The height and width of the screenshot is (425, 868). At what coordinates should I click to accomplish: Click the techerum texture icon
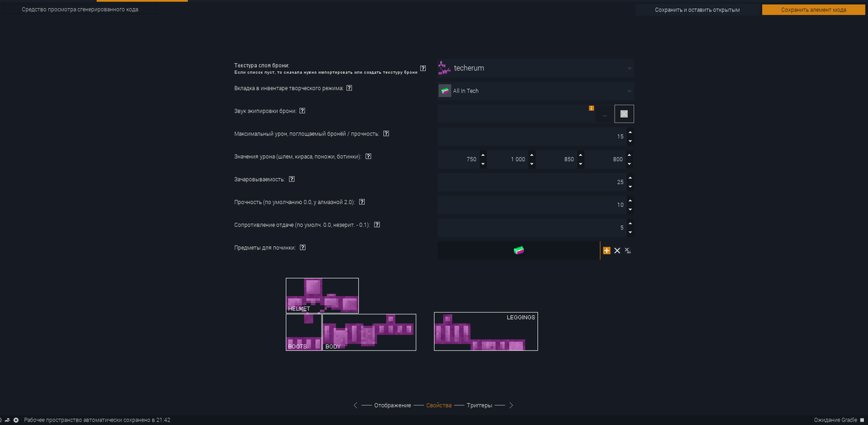(x=444, y=68)
